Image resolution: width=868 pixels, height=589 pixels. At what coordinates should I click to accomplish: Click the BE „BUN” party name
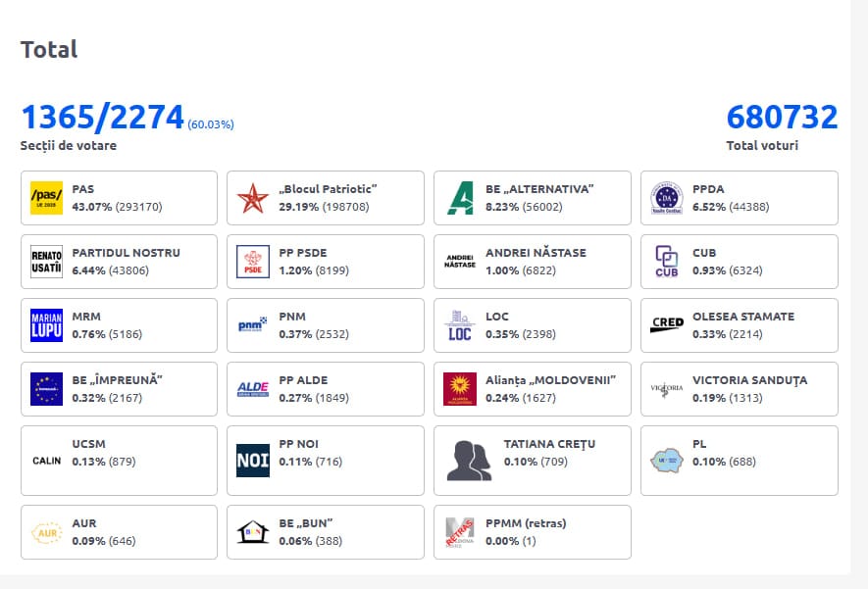click(x=306, y=523)
